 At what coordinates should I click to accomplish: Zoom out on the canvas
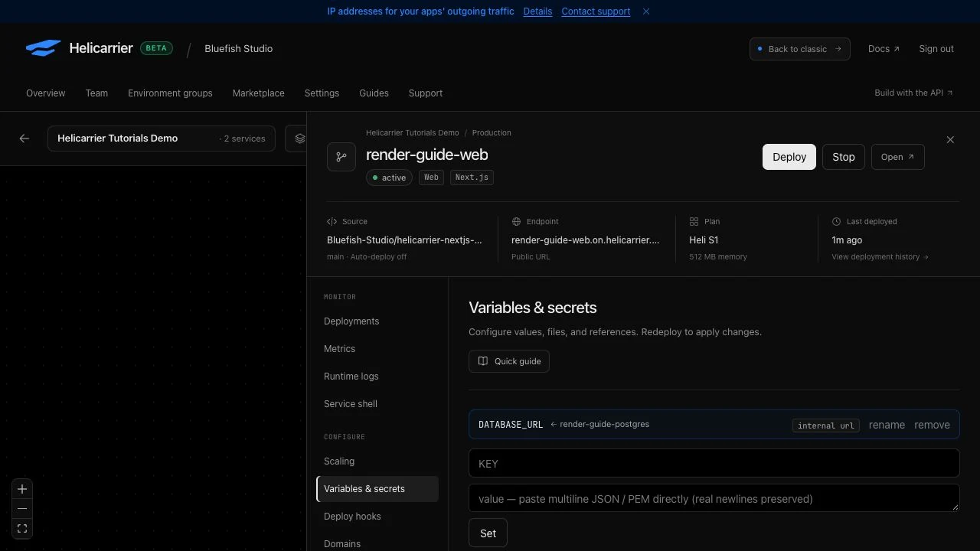[22, 509]
